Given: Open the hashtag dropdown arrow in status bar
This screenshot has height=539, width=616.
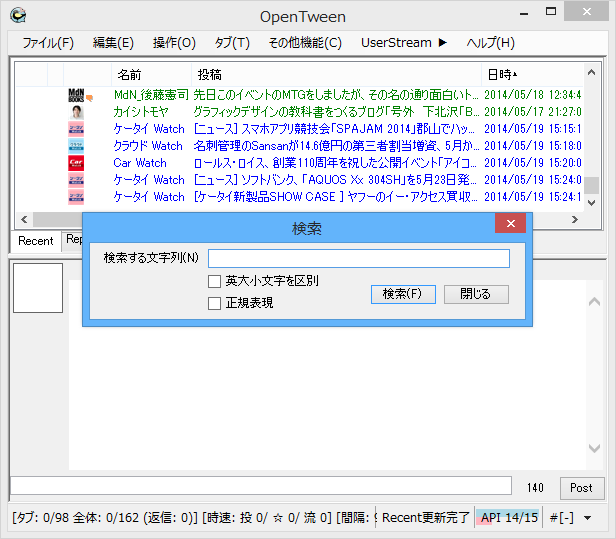Looking at the screenshot, I should tap(588, 518).
